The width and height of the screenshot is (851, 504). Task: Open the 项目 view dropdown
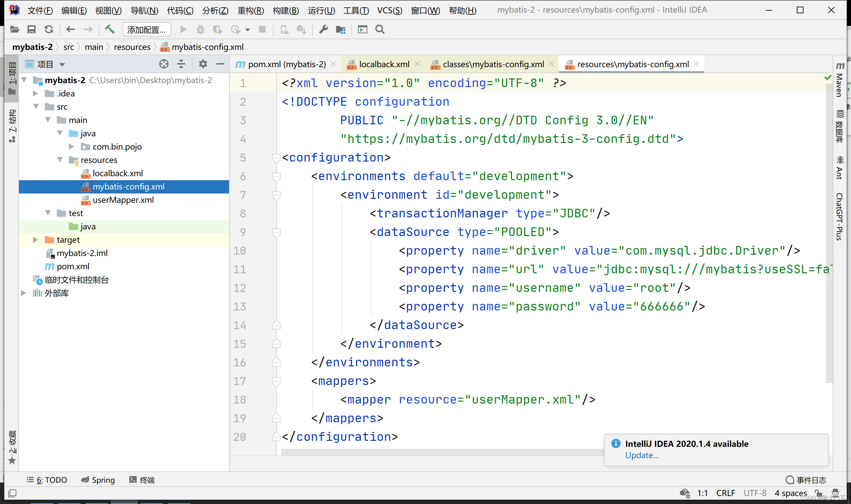click(62, 64)
